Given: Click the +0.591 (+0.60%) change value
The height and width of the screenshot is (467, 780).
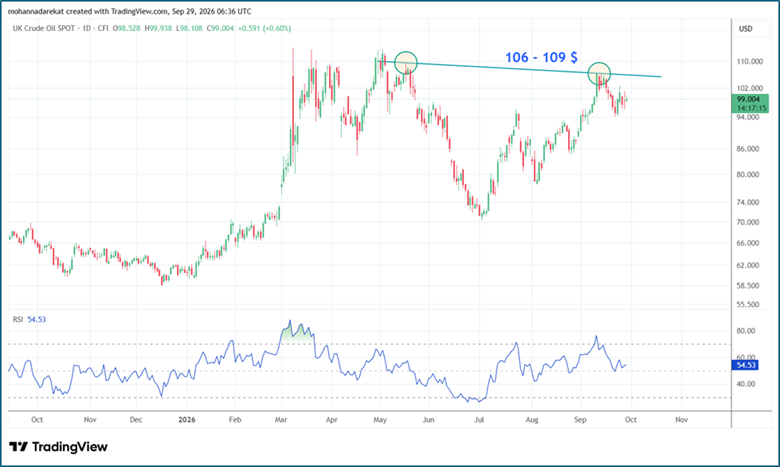Looking at the screenshot, I should click(x=264, y=28).
